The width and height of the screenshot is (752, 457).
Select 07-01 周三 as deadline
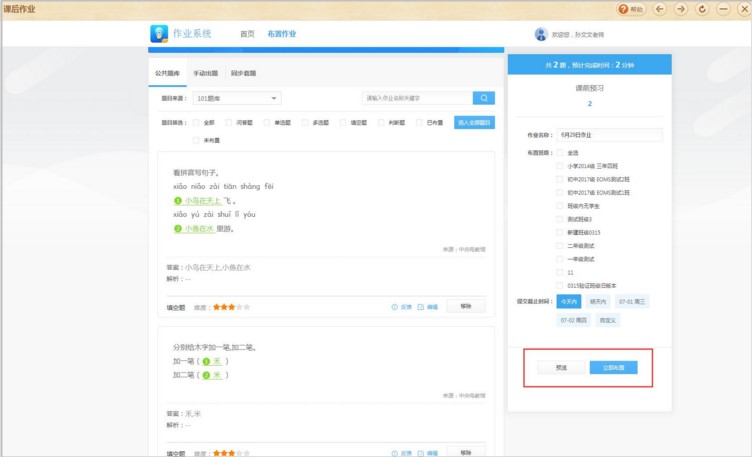[632, 302]
